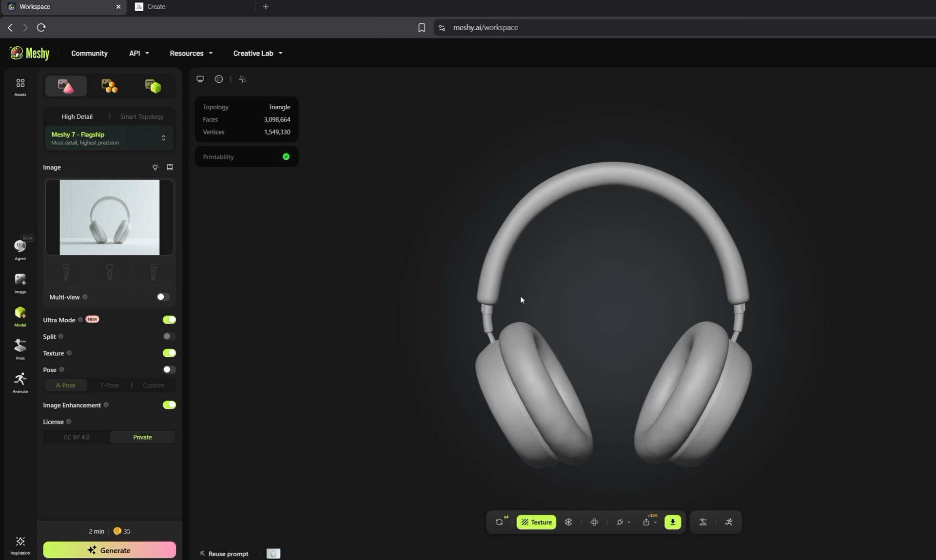
Task: Open the Assets sidebar icon
Action: 20,87
